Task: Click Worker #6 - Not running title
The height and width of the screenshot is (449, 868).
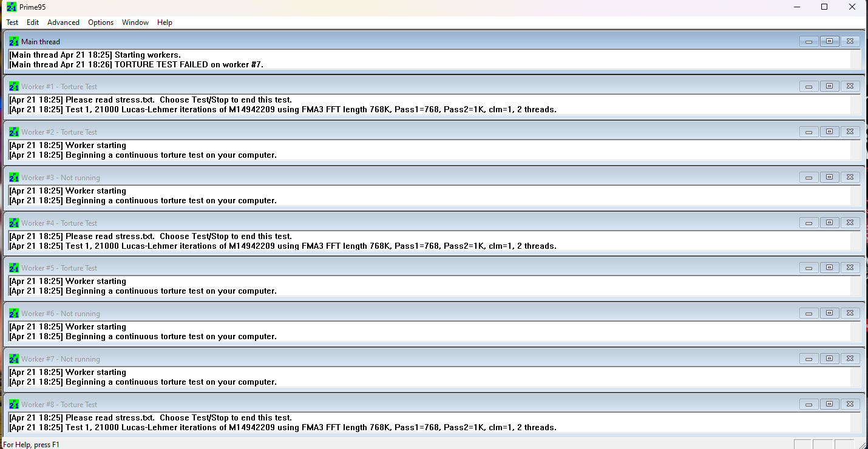Action: [61, 314]
